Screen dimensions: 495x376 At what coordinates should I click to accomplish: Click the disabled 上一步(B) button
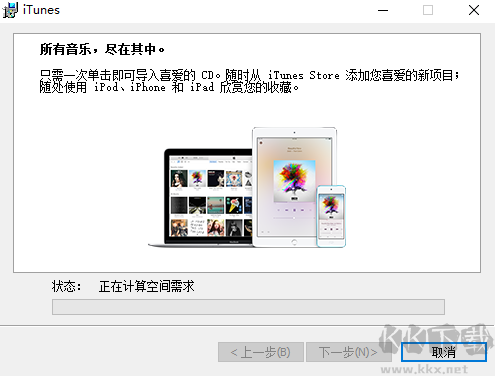point(261,352)
